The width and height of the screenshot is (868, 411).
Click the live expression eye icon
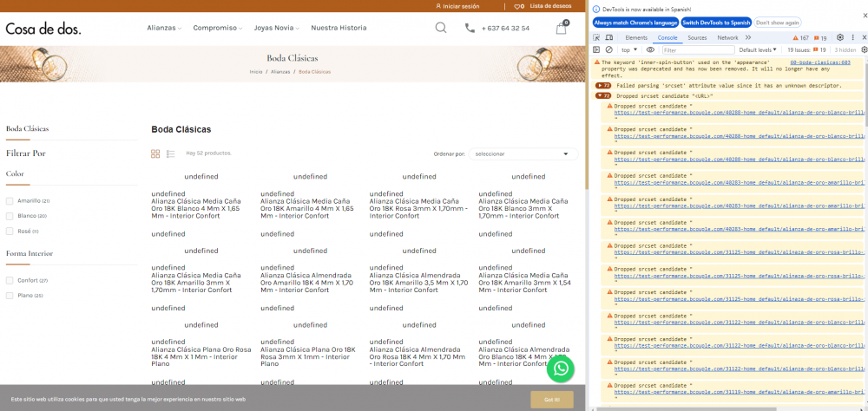tap(650, 49)
